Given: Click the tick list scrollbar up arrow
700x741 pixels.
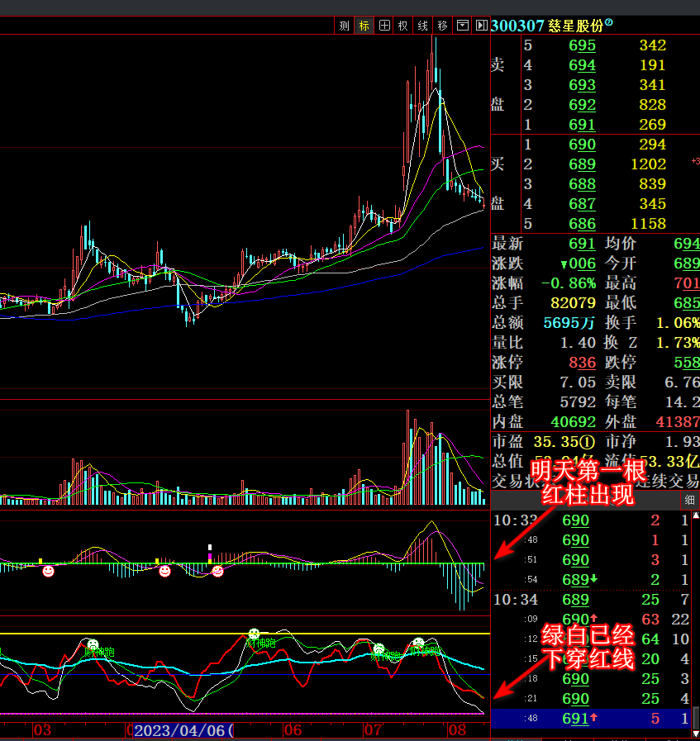Looking at the screenshot, I should (696, 515).
